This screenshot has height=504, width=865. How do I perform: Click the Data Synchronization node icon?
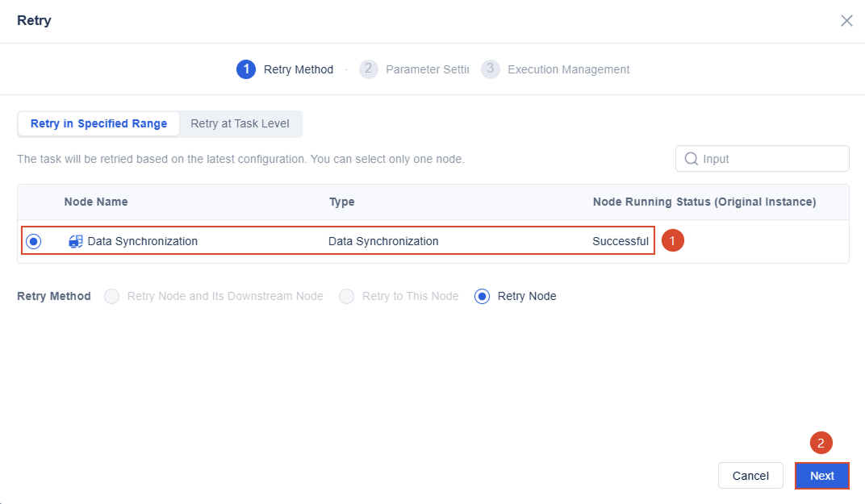(x=76, y=241)
